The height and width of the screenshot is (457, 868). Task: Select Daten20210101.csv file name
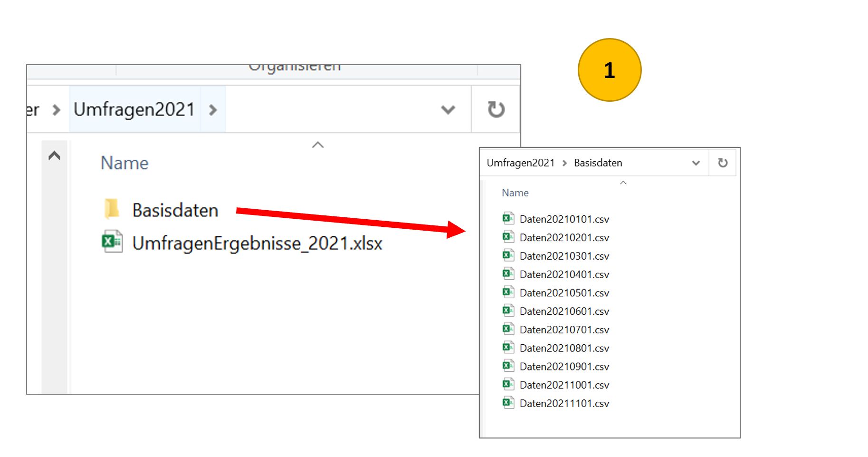click(x=564, y=219)
